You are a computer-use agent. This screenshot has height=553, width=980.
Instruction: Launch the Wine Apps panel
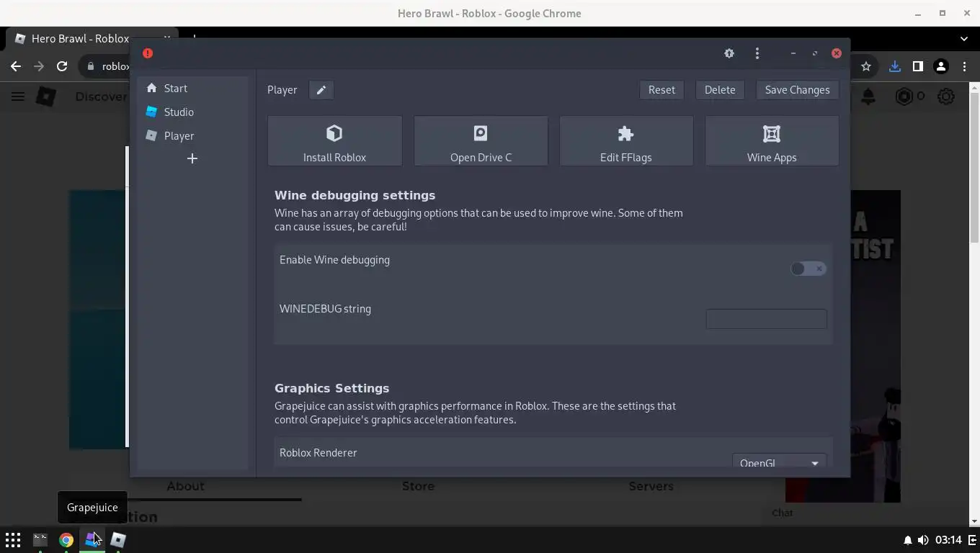[x=772, y=141]
